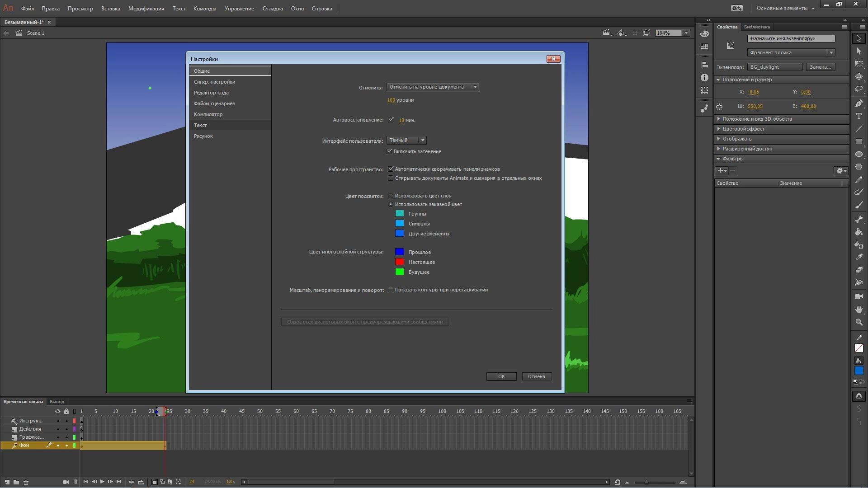Toggle the Автовосстановление checkbox

391,120
